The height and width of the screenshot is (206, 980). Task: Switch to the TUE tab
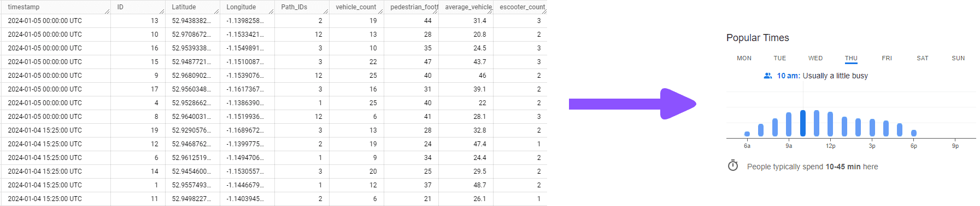[780, 58]
